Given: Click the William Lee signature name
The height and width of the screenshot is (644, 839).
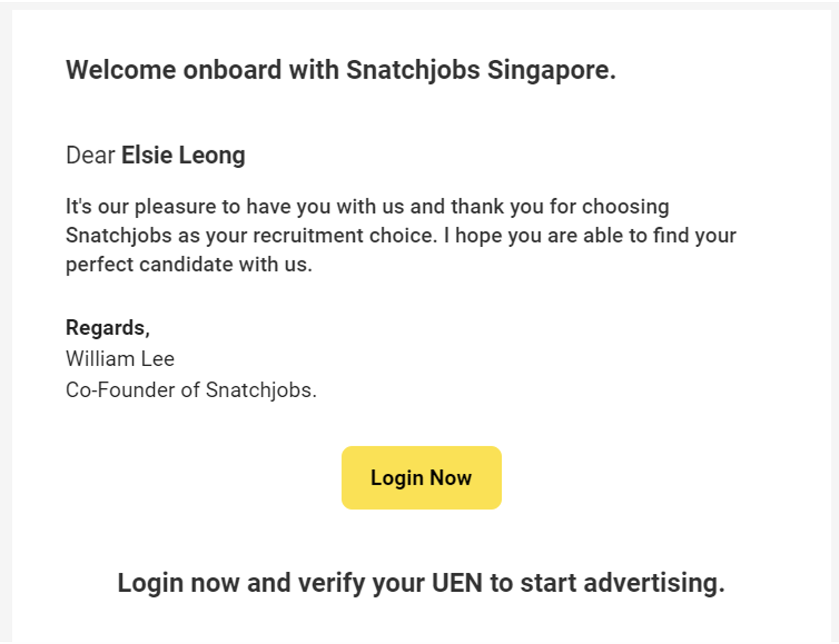Looking at the screenshot, I should pos(120,358).
